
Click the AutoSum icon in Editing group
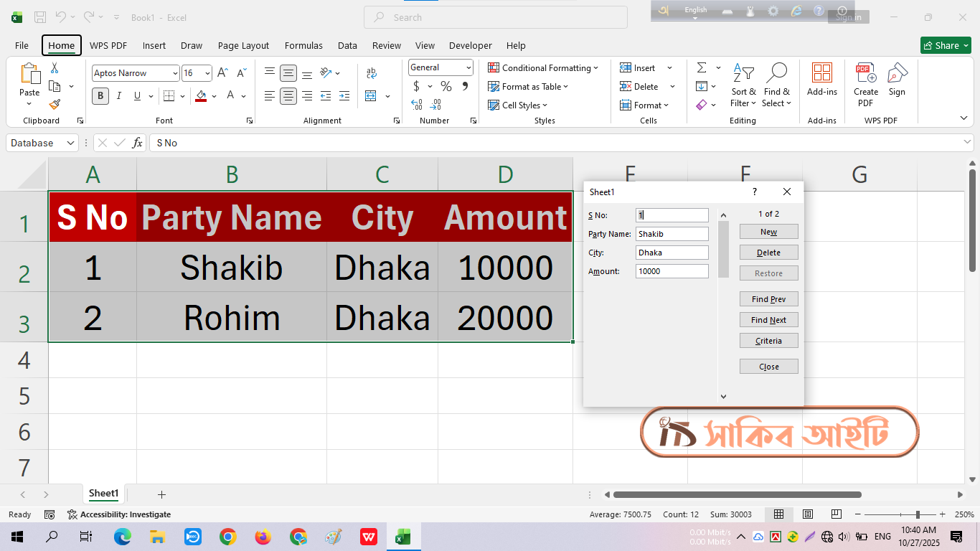[x=702, y=67]
